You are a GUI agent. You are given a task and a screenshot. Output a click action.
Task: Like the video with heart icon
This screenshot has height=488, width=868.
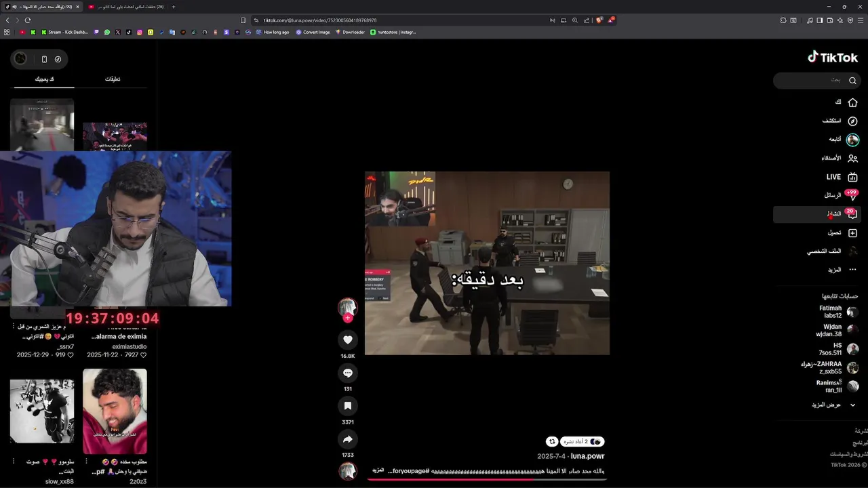(348, 340)
